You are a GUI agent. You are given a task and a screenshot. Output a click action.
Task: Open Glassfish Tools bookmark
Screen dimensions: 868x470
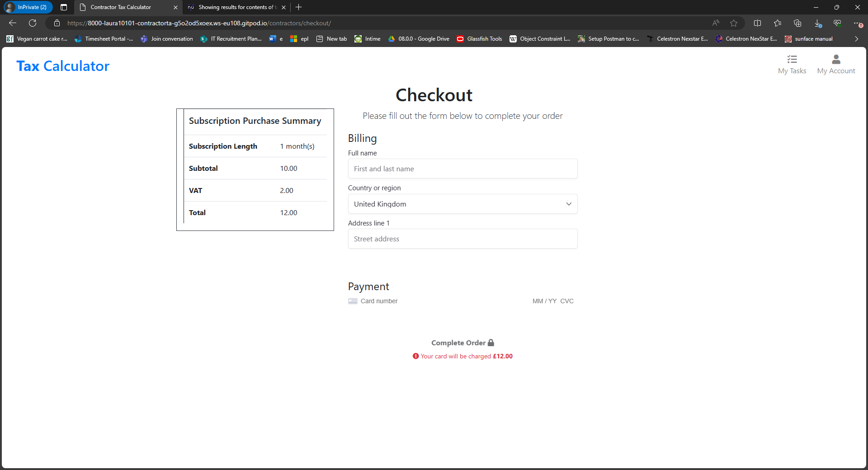click(480, 39)
